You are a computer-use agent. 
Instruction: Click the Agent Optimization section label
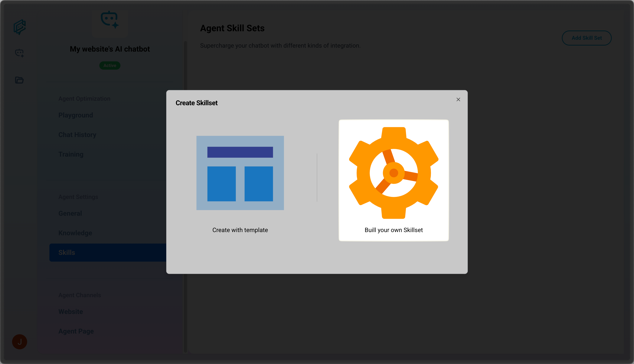(x=84, y=99)
